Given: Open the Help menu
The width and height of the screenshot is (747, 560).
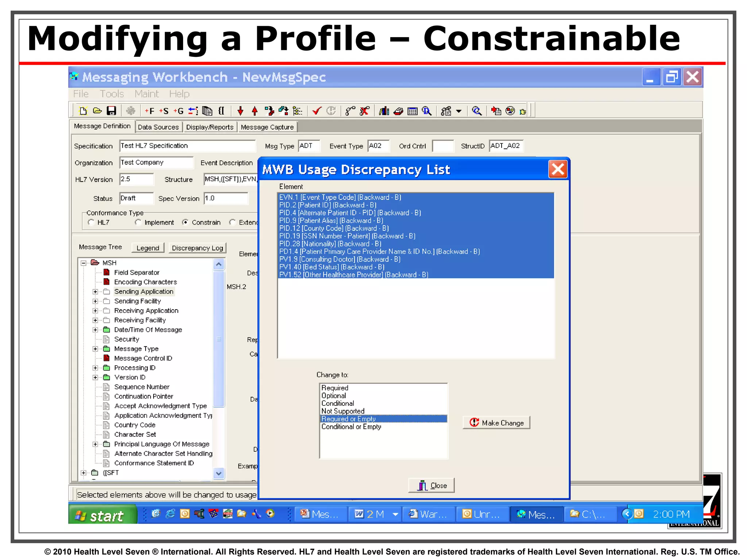Looking at the screenshot, I should point(179,94).
